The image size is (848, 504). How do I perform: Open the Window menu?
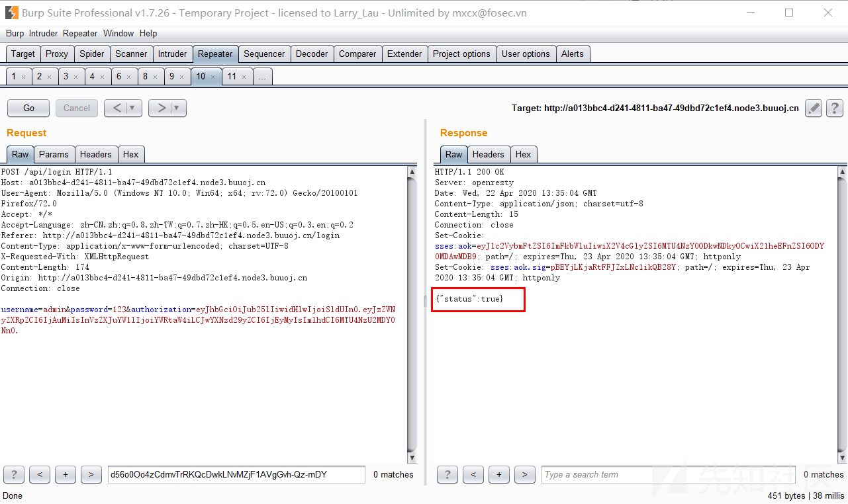pos(118,33)
